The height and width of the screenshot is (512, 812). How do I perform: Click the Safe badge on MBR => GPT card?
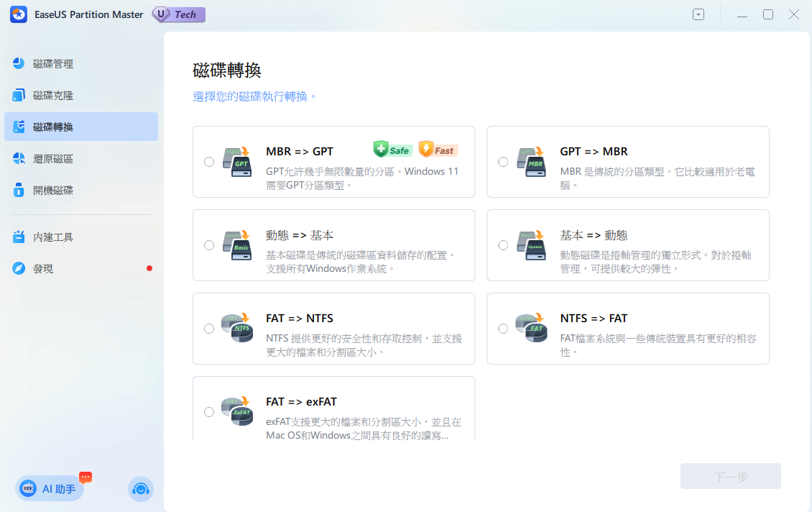tap(392, 150)
